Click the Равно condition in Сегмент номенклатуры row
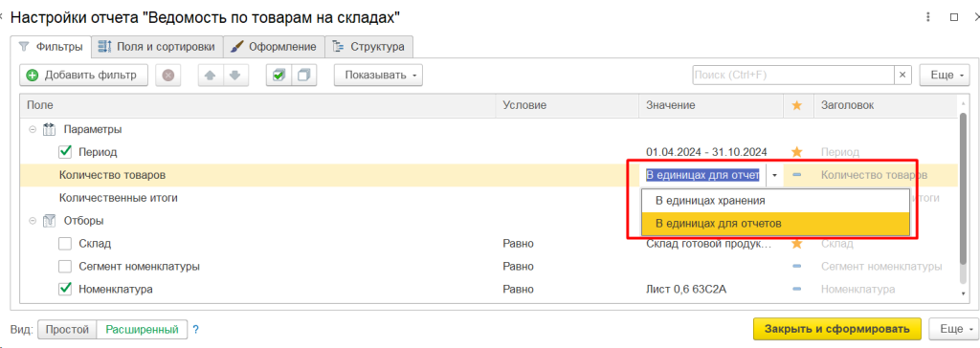980x348 pixels. (x=518, y=267)
